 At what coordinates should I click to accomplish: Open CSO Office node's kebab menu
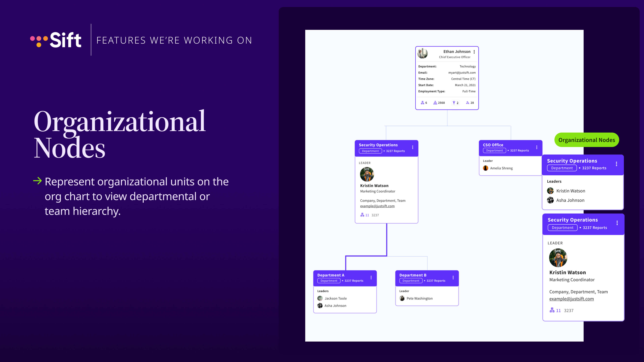(536, 147)
